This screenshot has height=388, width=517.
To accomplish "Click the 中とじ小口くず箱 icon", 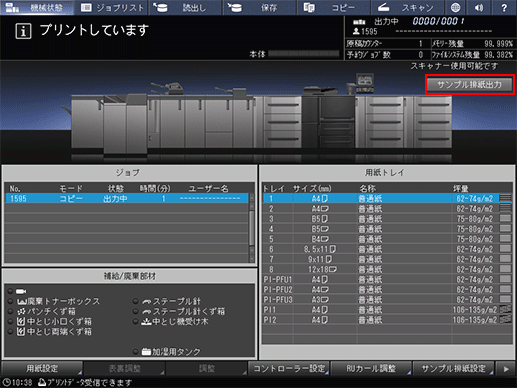I will click(x=21, y=322).
